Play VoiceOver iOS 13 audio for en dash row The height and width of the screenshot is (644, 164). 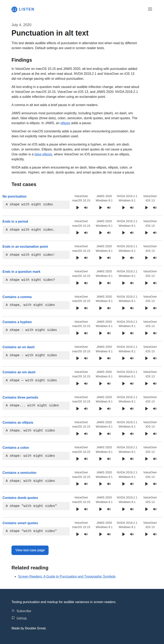pos(146,358)
